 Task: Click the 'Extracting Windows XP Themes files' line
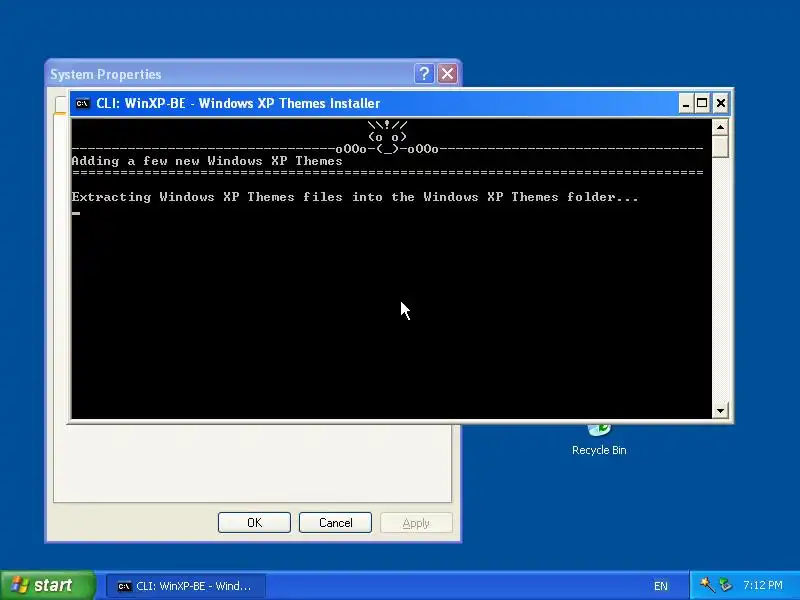(355, 197)
